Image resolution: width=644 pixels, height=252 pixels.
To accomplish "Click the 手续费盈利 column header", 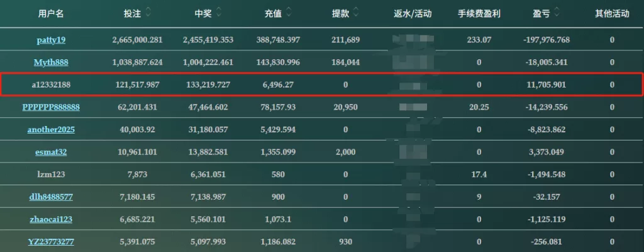I will (x=479, y=14).
